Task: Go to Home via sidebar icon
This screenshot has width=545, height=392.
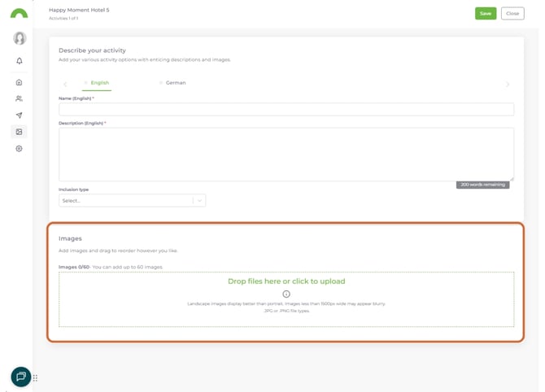Action: coord(20,82)
